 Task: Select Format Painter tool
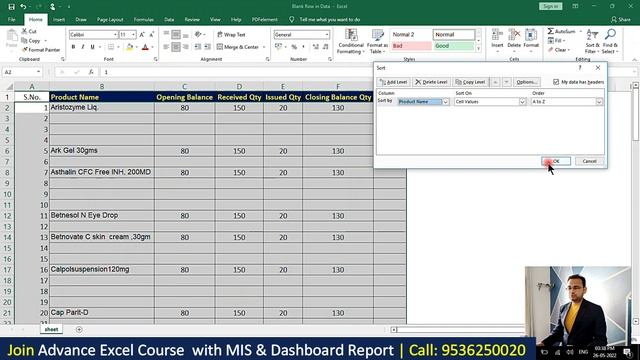point(41,50)
